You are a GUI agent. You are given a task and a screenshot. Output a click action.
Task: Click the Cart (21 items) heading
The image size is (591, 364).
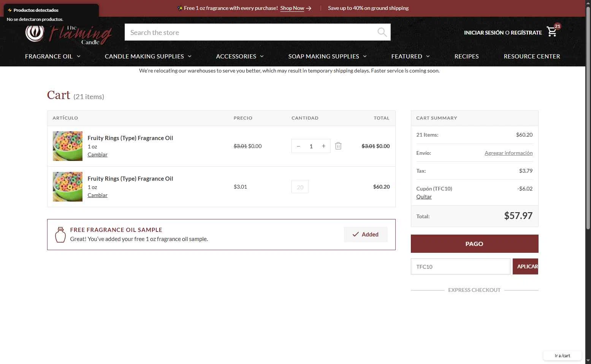point(75,95)
